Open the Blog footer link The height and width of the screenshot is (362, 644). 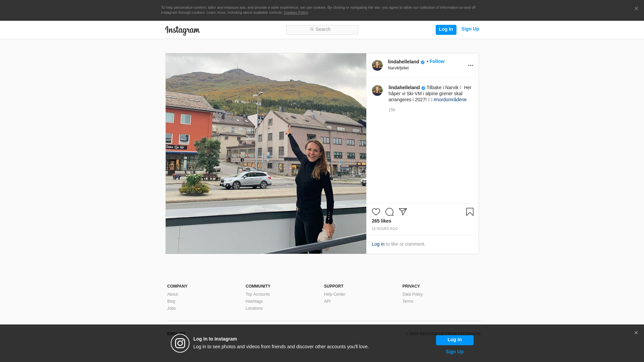coord(171,301)
